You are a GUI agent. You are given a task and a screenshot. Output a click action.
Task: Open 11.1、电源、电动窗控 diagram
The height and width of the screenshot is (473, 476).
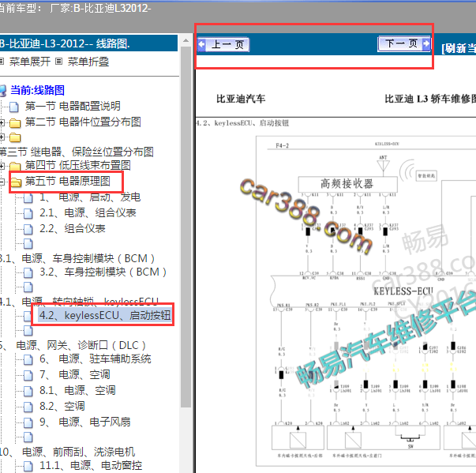click(91, 465)
